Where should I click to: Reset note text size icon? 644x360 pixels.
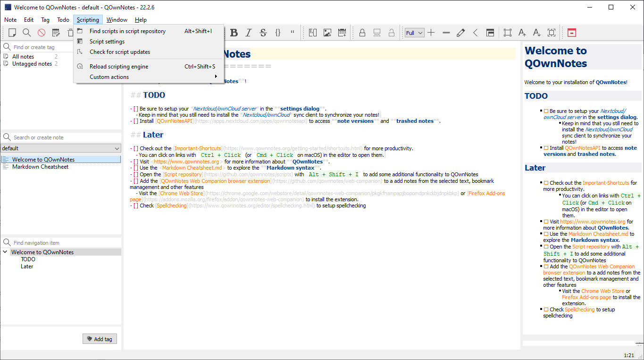tap(552, 33)
